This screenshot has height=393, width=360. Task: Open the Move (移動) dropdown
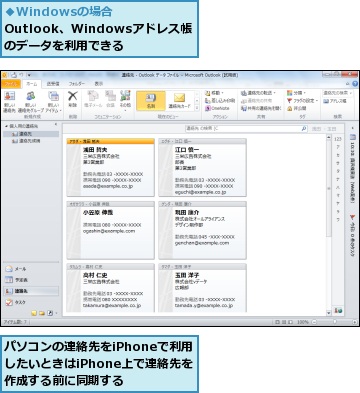pyautogui.click(x=214, y=93)
